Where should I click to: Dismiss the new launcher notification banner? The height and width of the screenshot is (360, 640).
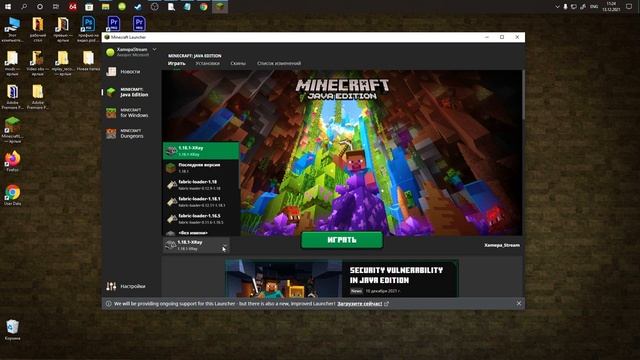[519, 303]
